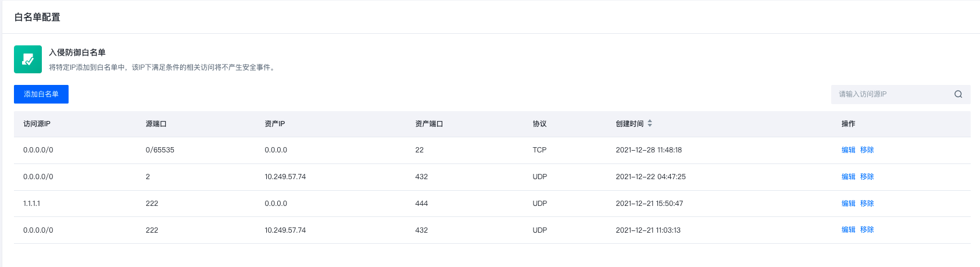Click the 操作 column header

point(848,124)
